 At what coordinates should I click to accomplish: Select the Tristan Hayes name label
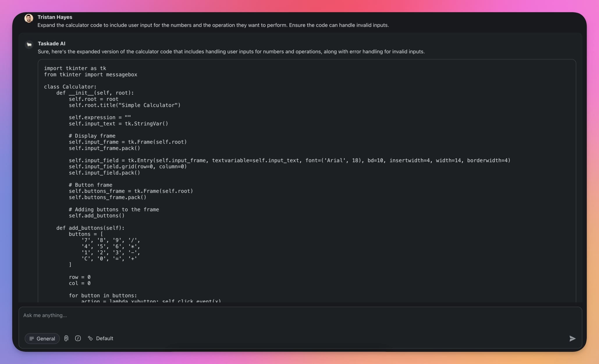tap(55, 17)
